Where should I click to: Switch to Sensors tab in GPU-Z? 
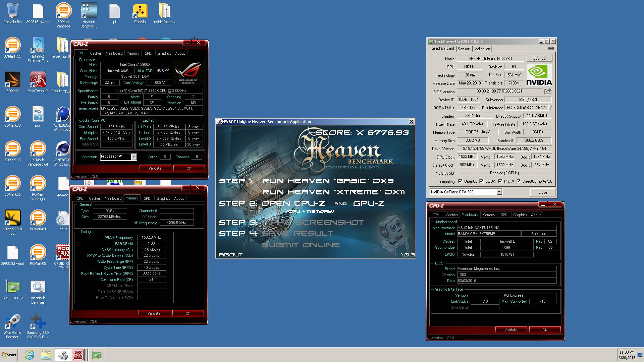coord(464,49)
